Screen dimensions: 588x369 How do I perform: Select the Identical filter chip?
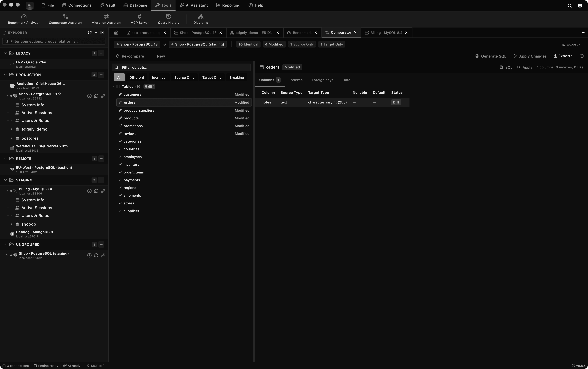[x=159, y=78]
